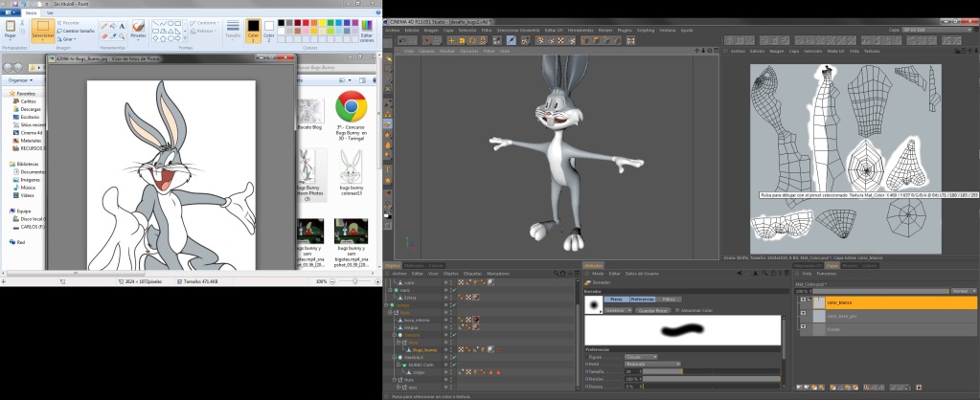Viewport: 980px width, 400px height.
Task: Click the Bugs_bunny object row icon
Action: click(409, 349)
